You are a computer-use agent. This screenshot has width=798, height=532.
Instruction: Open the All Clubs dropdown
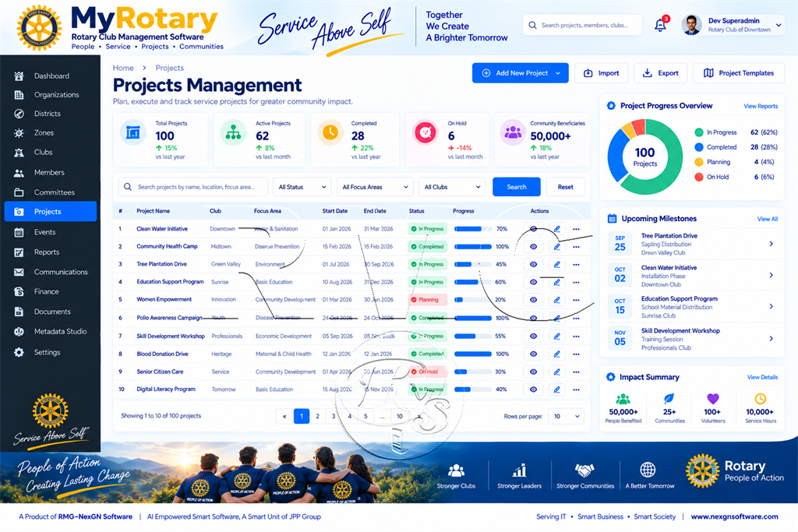tap(452, 187)
